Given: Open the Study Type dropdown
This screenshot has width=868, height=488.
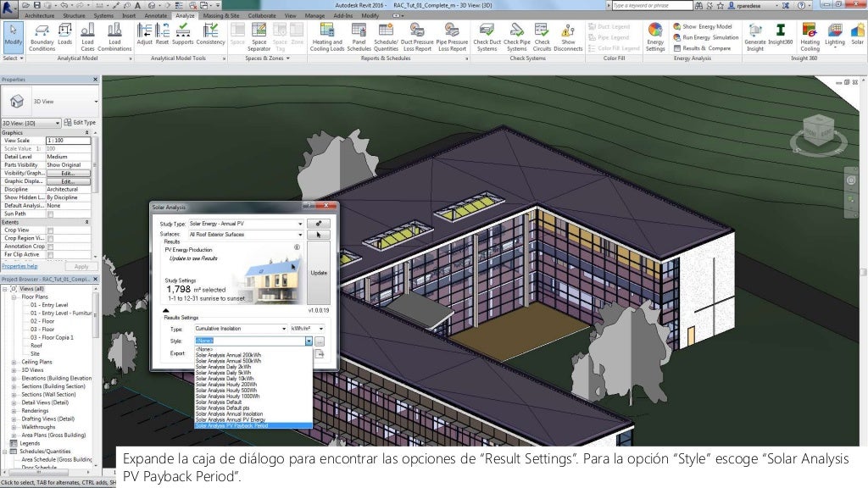Looking at the screenshot, I should [x=246, y=224].
